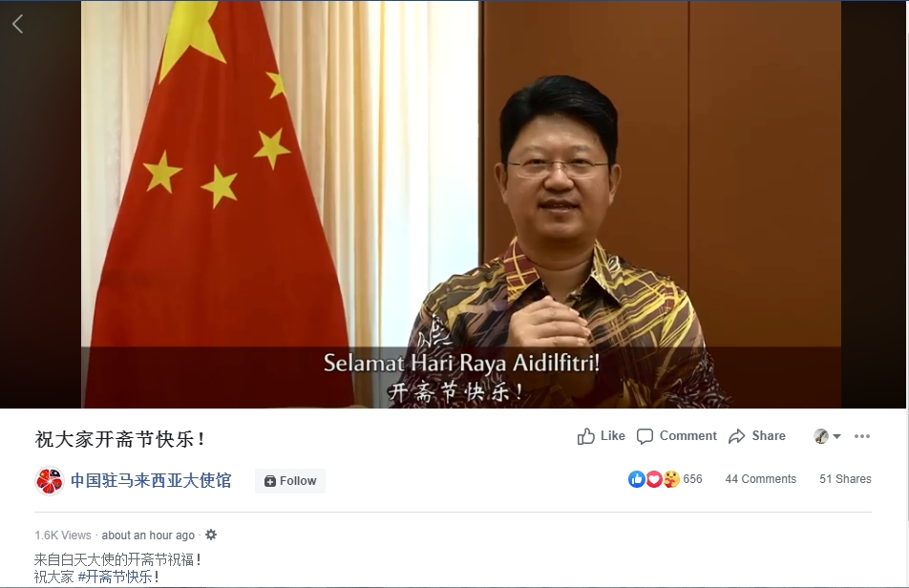Open the 中国驻马来西亚大使馆 page link
This screenshot has height=588, width=909.
(x=151, y=481)
